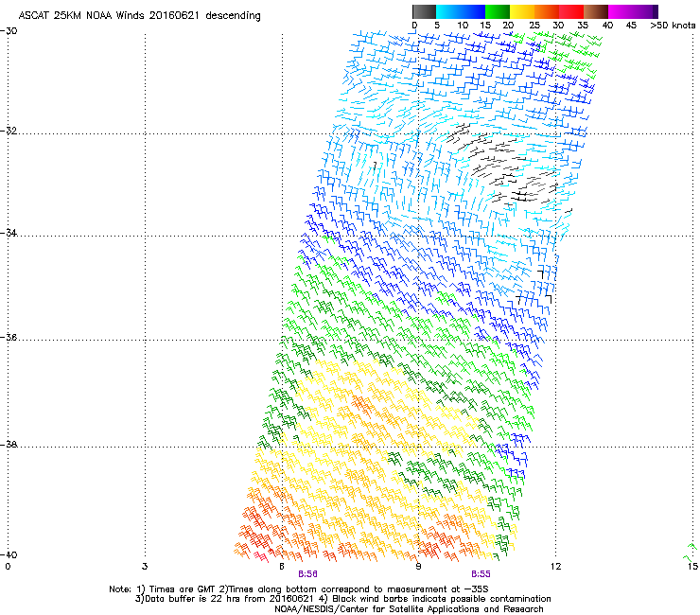The height and width of the screenshot is (615, 700).
Task: Click the purple 8:55 swath time label
Action: (x=481, y=574)
